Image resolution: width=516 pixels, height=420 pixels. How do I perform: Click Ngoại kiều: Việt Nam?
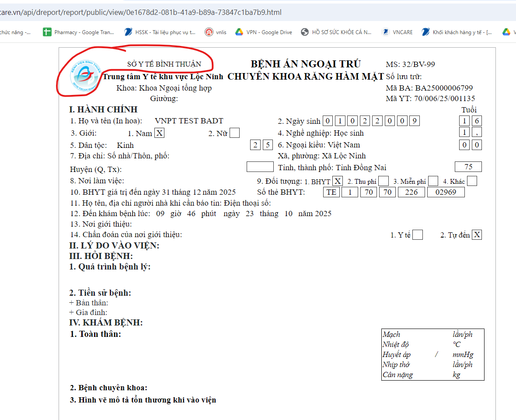click(319, 145)
